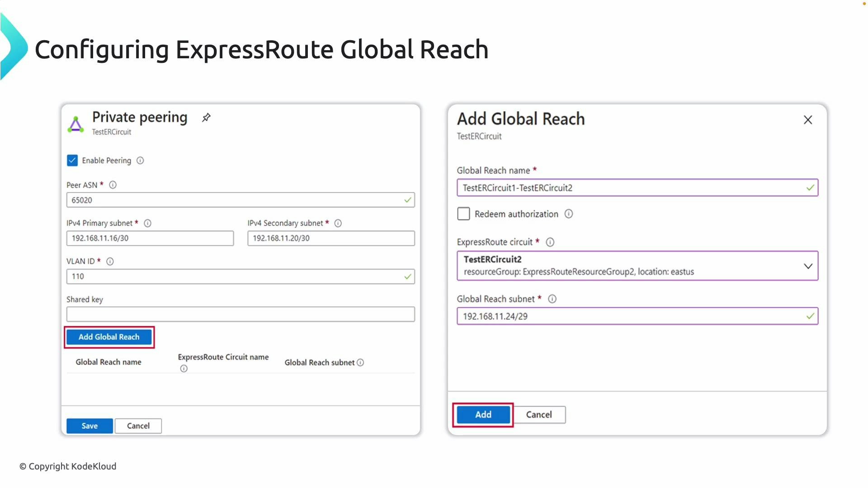
Task: Click the Add Global Reach button
Action: point(108,337)
